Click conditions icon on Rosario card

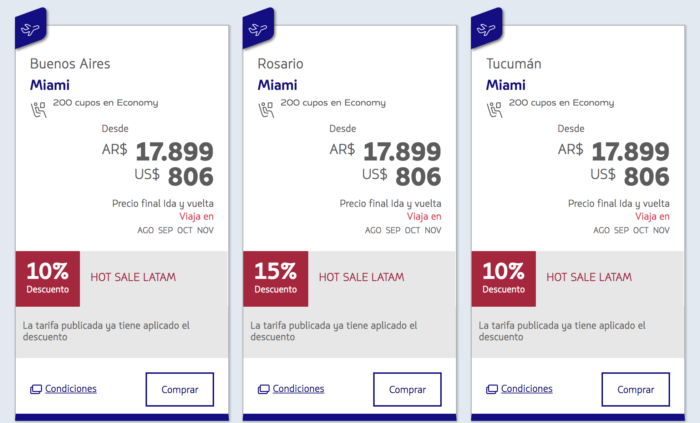pos(263,389)
